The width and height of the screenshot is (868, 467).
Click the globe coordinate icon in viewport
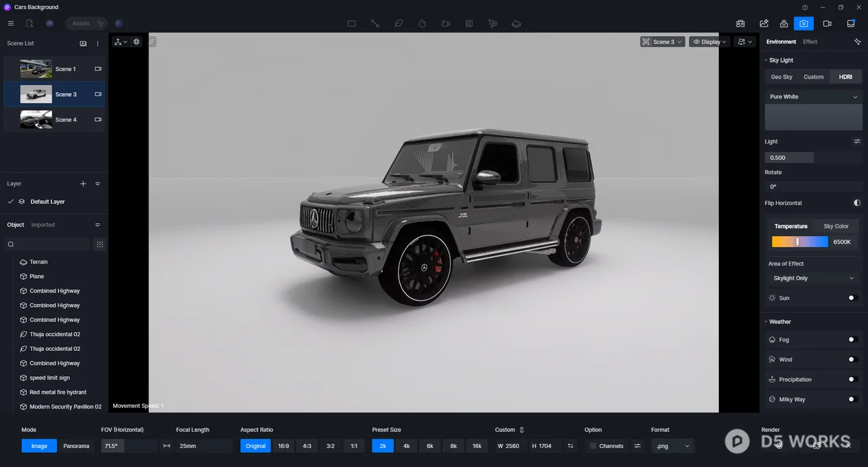(x=136, y=41)
